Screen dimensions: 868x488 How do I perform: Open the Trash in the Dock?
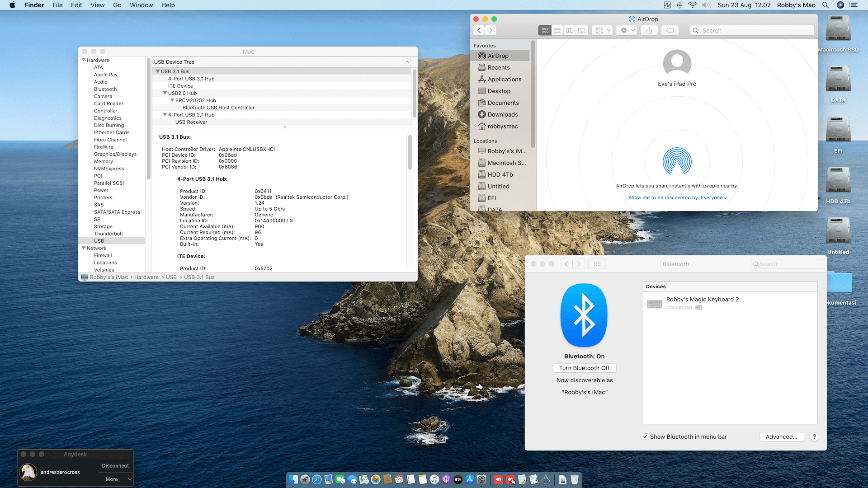pos(575,479)
